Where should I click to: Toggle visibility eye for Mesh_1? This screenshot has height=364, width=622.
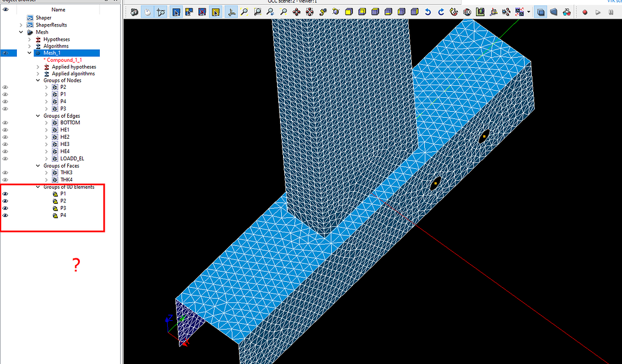(5, 53)
